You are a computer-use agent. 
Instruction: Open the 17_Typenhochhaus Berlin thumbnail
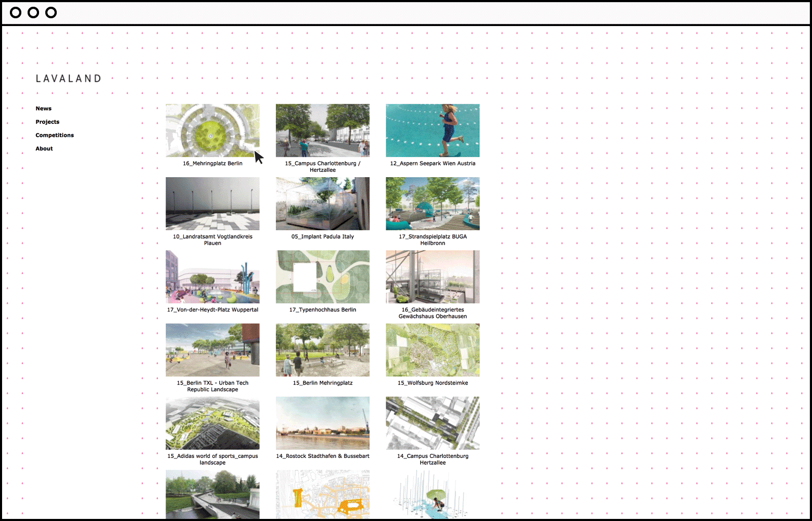(x=323, y=277)
